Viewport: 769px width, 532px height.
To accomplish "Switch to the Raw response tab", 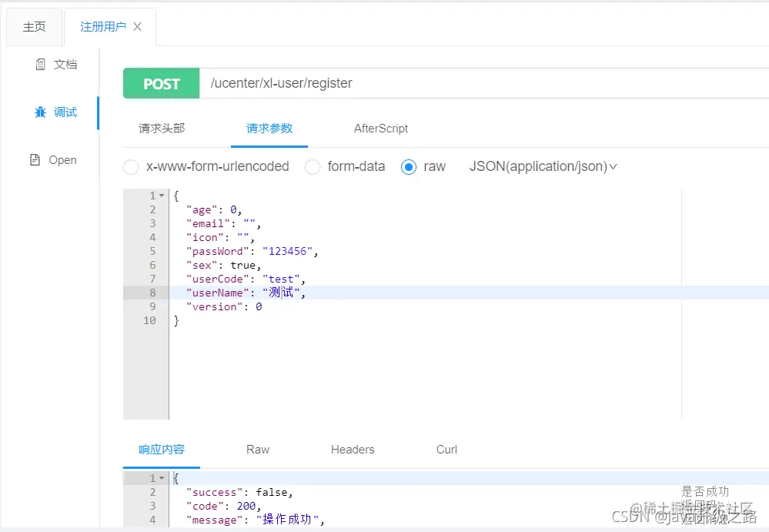I will pos(258,450).
